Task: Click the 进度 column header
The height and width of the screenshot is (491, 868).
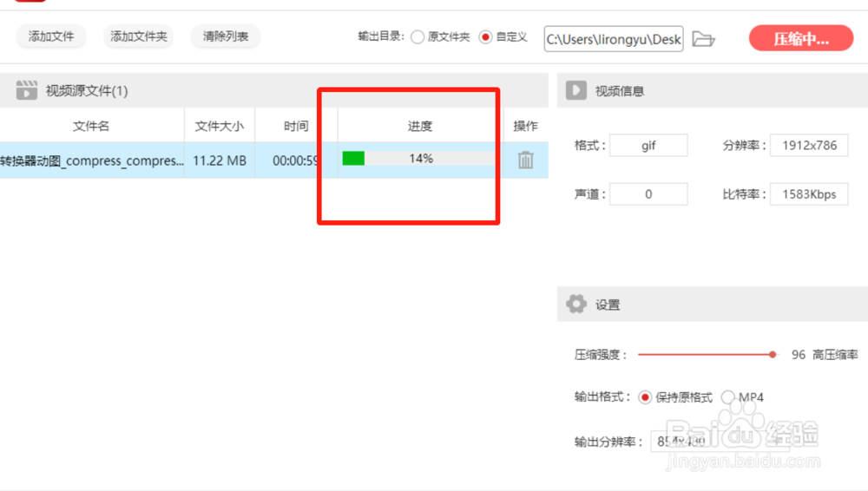Action: point(420,126)
